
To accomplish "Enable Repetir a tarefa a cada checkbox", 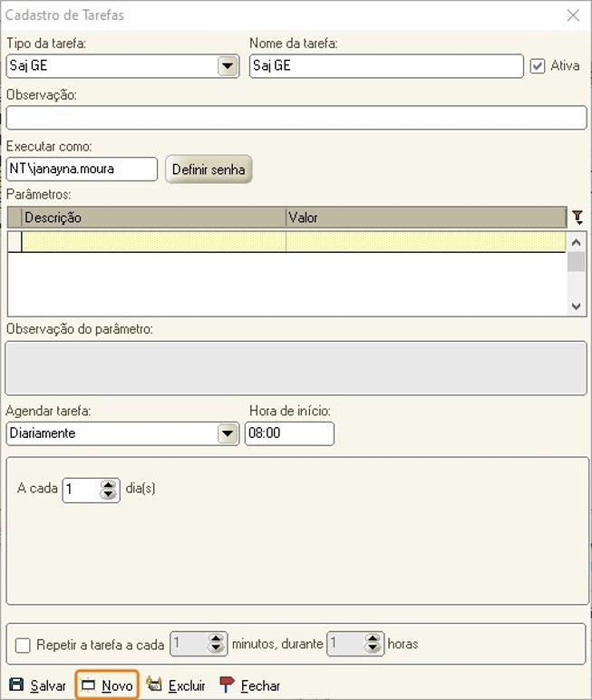I will point(23,645).
